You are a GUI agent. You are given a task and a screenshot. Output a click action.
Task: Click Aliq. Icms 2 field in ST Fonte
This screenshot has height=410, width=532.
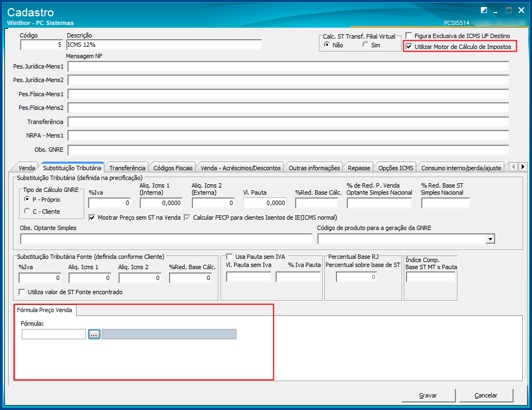140,278
